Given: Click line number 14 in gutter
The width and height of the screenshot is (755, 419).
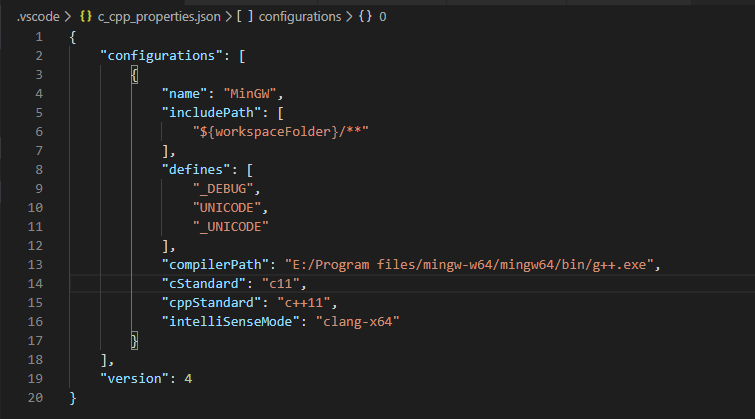Looking at the screenshot, I should pos(35,284).
